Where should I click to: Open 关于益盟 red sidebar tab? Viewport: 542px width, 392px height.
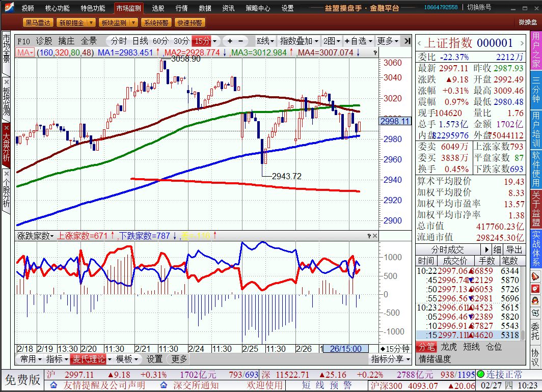tap(536, 208)
